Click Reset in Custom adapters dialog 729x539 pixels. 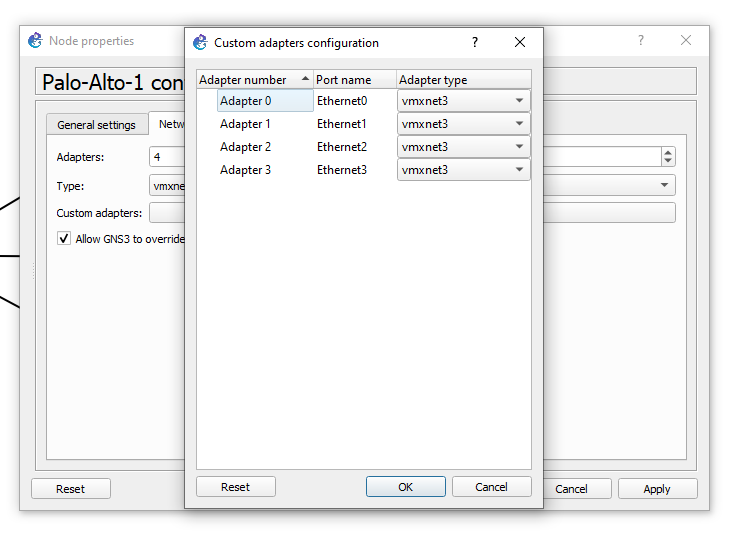pyautogui.click(x=236, y=487)
